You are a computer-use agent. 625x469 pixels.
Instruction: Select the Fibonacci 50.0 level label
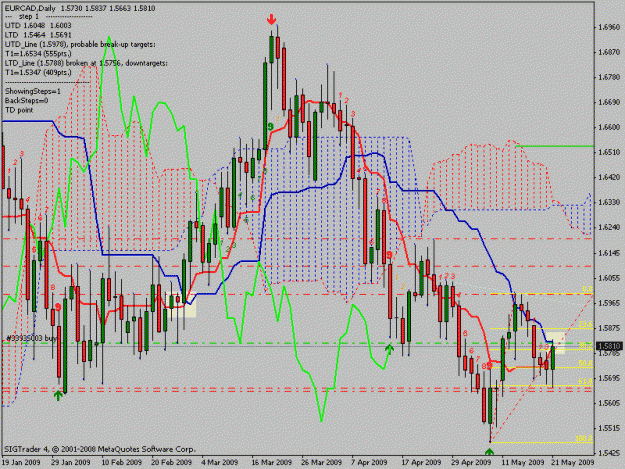point(586,363)
